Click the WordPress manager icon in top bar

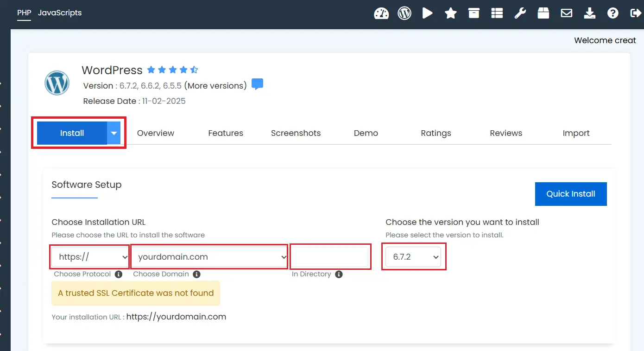click(x=404, y=13)
